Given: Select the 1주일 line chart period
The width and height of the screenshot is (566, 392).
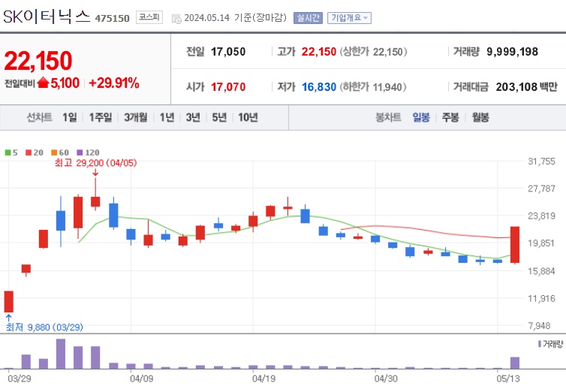Looking at the screenshot, I should (101, 117).
